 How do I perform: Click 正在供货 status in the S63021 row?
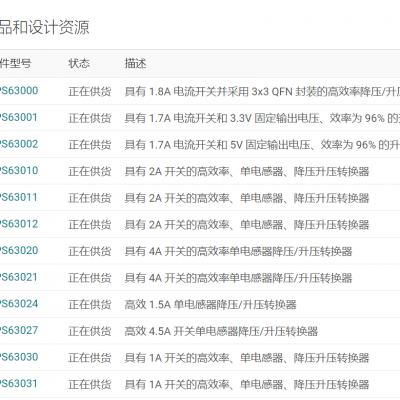[x=90, y=278]
